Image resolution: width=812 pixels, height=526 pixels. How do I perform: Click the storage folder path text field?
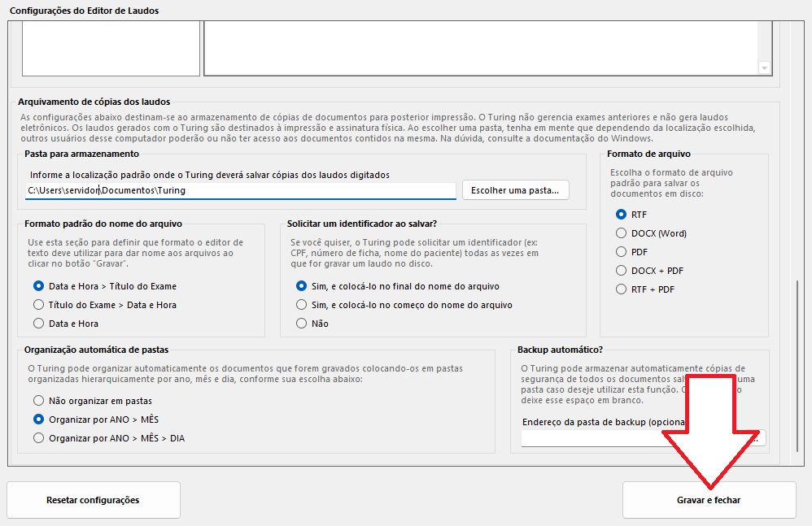(x=240, y=190)
